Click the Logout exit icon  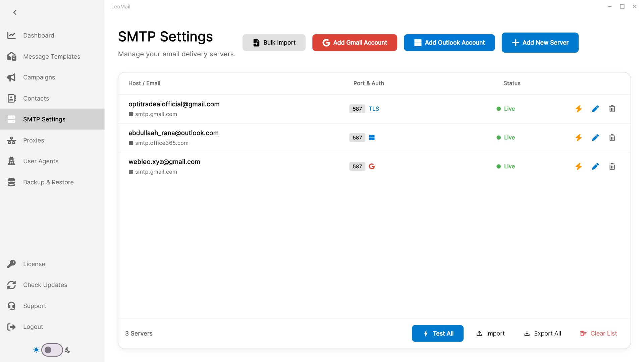tap(11, 327)
